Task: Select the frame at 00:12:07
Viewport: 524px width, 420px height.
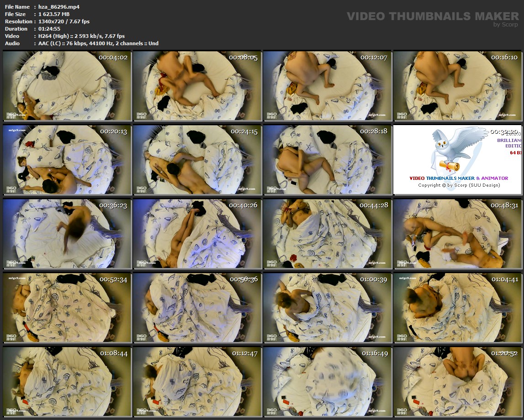Action: [327, 85]
